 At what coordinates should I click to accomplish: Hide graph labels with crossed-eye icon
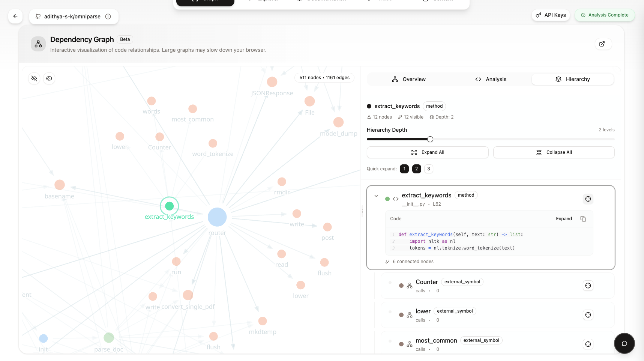(x=34, y=78)
